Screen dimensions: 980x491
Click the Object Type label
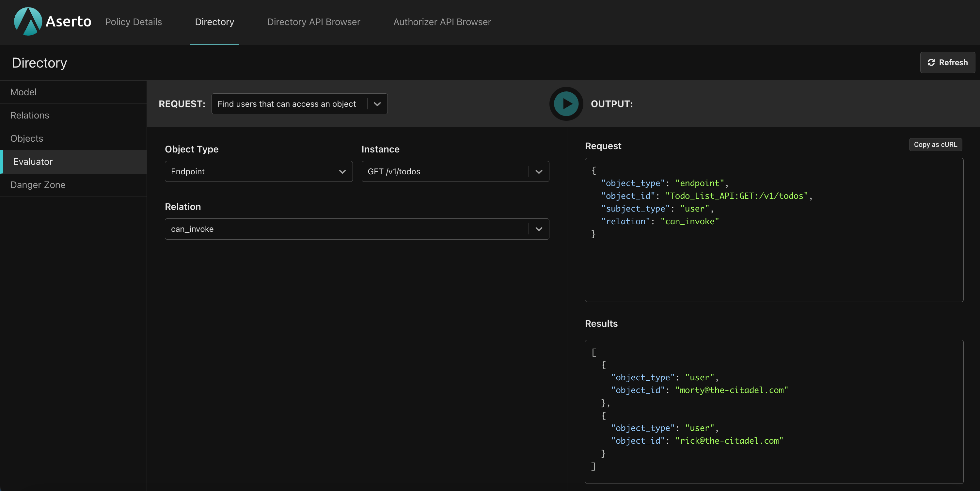point(192,150)
